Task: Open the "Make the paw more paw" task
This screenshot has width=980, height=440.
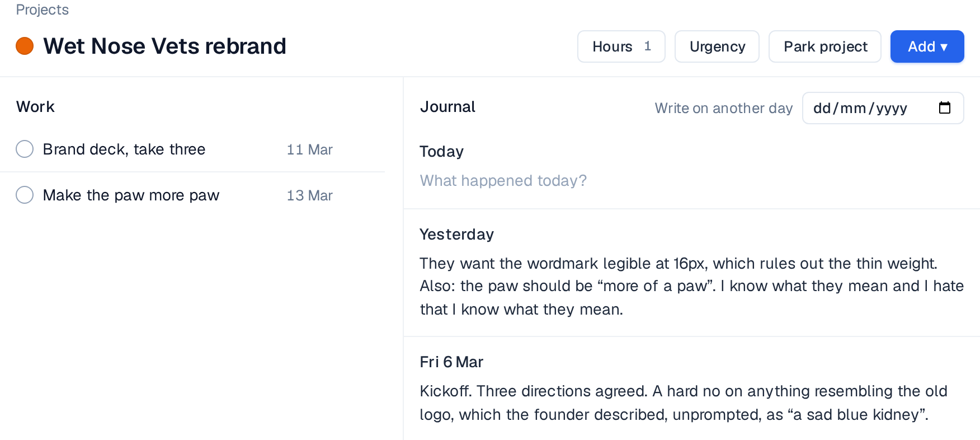Action: click(x=131, y=195)
